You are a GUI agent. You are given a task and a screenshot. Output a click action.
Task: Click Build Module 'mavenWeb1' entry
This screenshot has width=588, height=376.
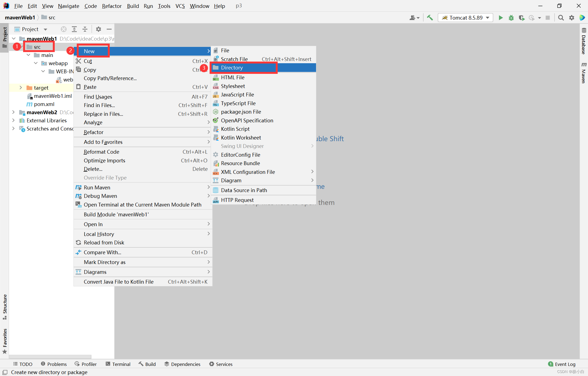143,214
